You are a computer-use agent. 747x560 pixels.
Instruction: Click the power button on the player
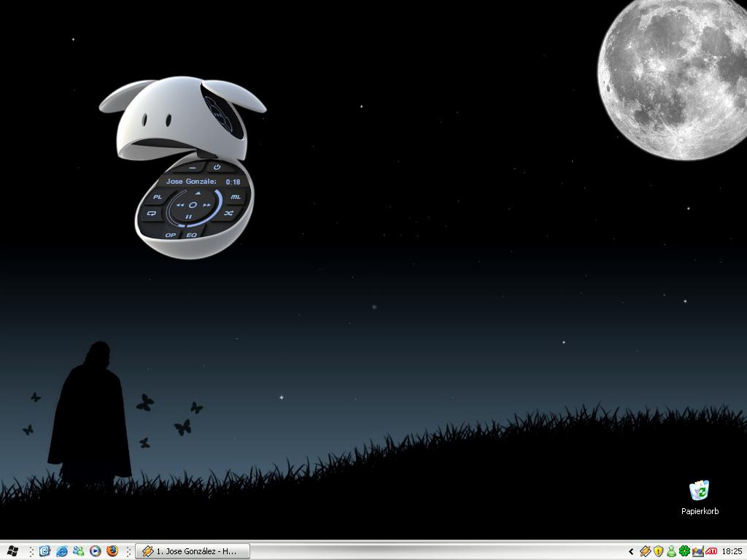[x=217, y=167]
